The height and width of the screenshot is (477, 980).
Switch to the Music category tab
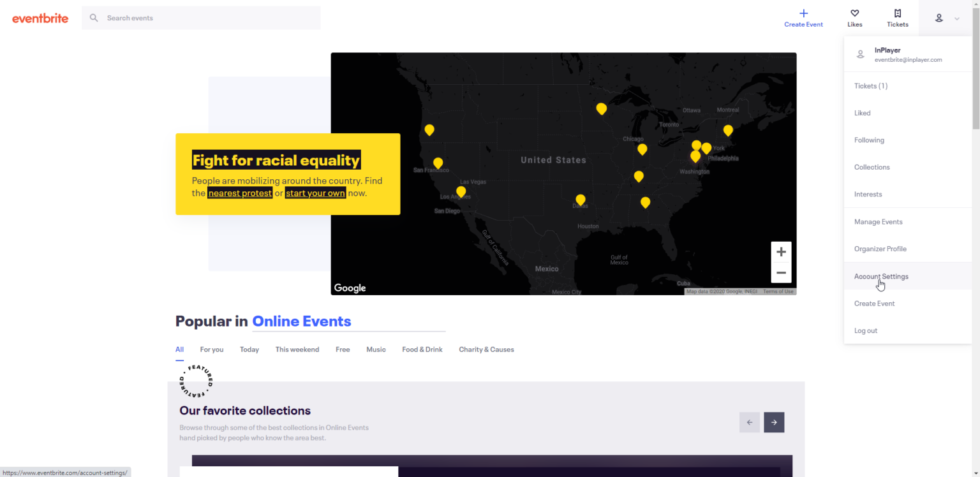coord(376,349)
